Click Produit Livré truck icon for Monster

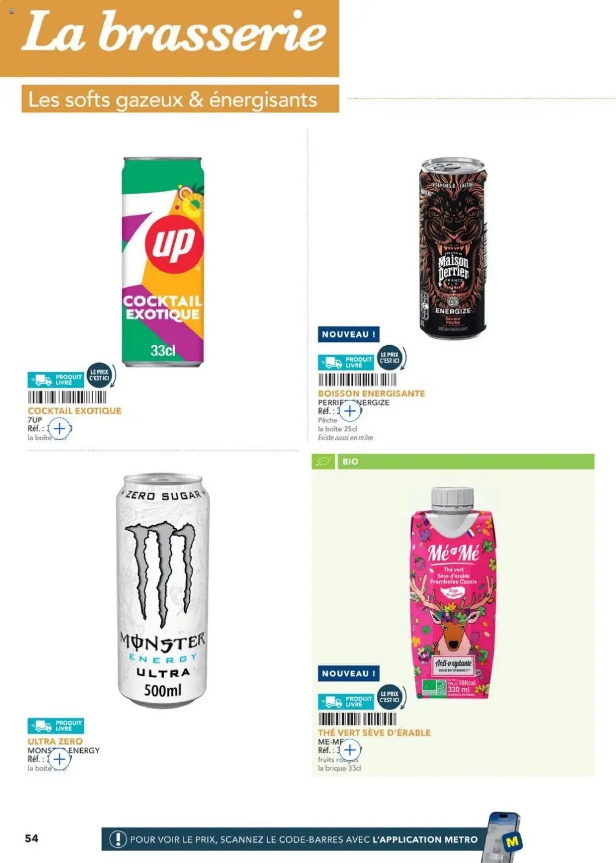[x=42, y=726]
